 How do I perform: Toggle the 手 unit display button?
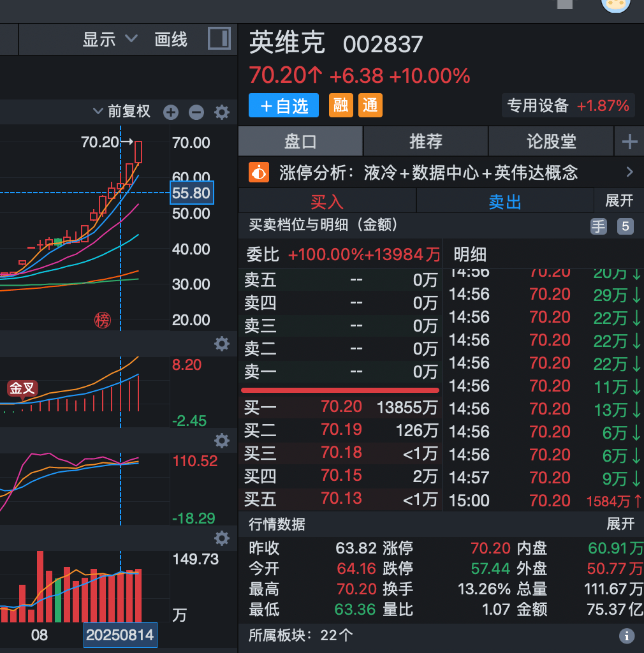[599, 226]
